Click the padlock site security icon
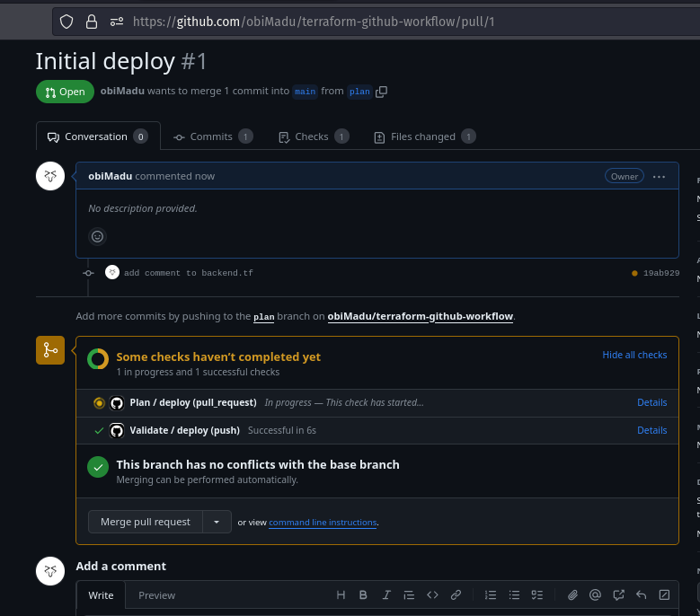Image resolution: width=700 pixels, height=616 pixels. tap(92, 22)
